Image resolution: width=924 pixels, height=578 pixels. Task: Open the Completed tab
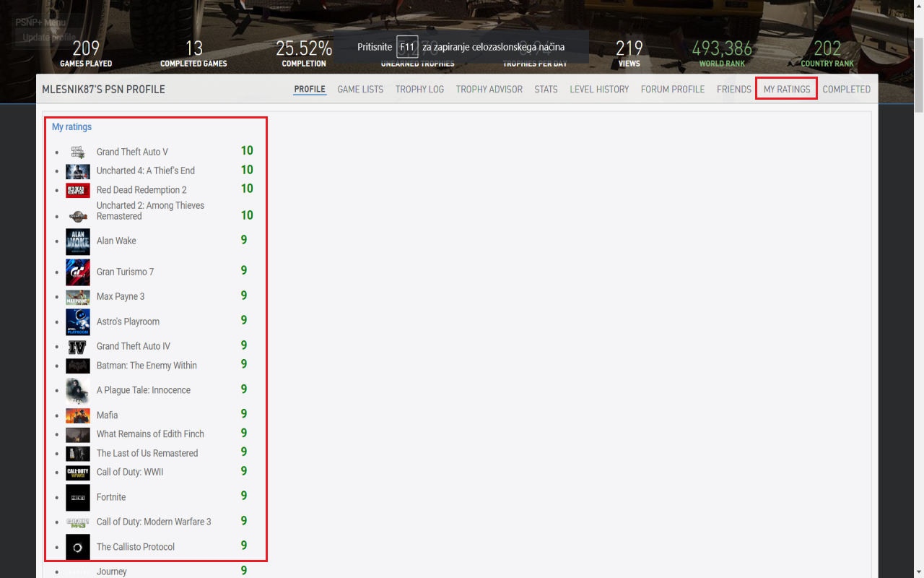847,90
